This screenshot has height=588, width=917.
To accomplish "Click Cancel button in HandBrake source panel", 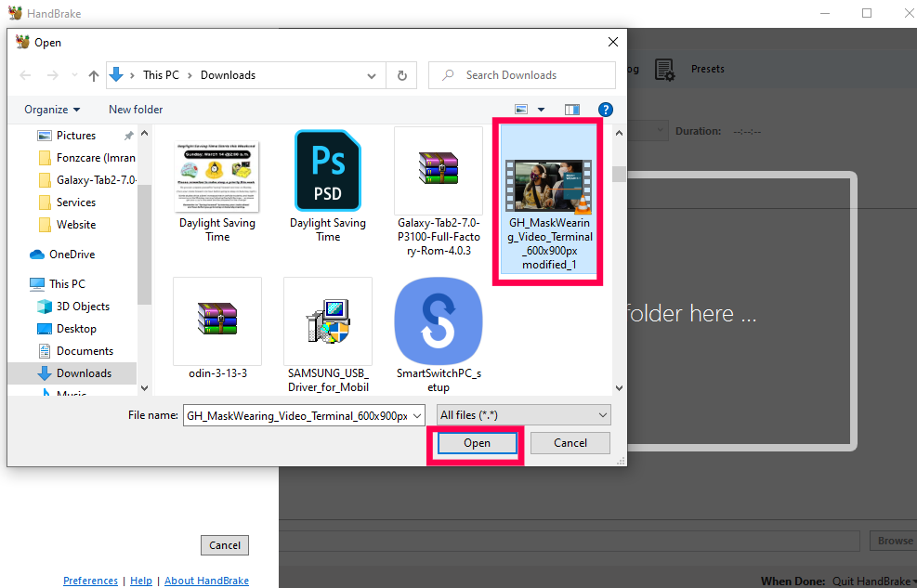I will [x=225, y=545].
